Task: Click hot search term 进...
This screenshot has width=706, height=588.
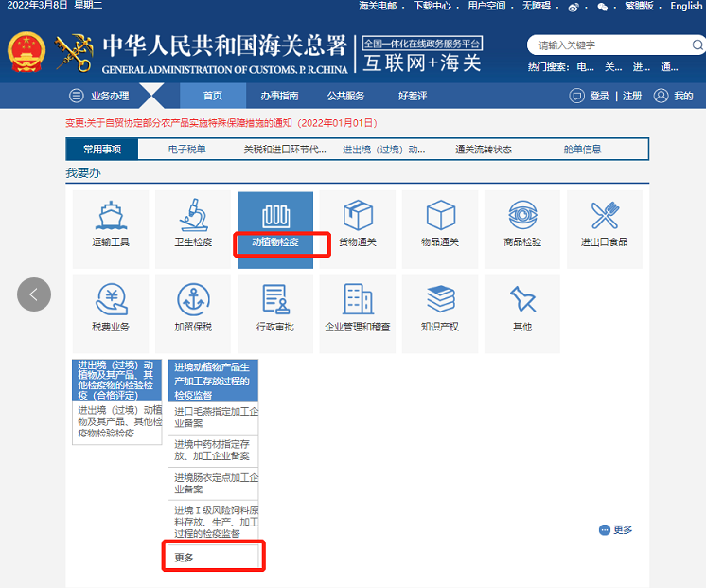Action: tap(641, 67)
